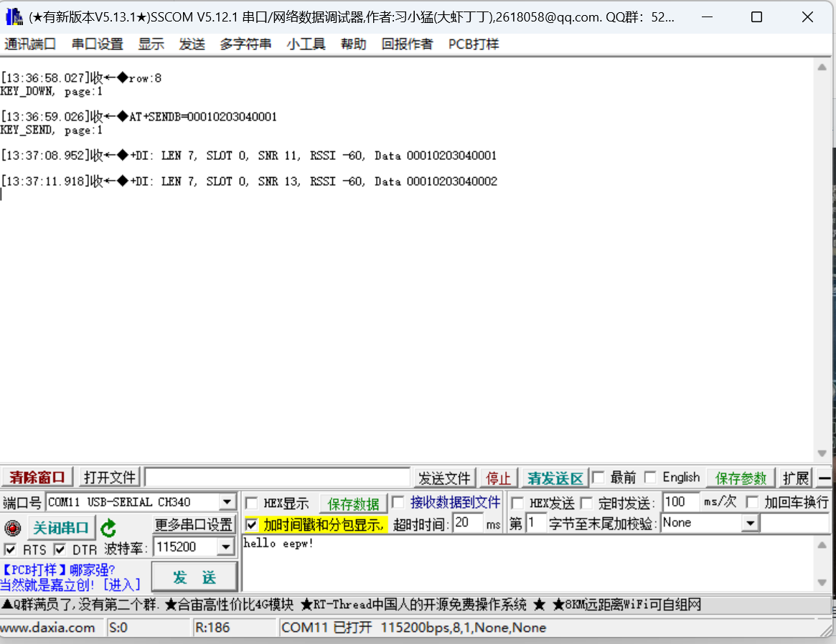836x644 pixels.
Task: Open the PCB打样 menu
Action: point(474,44)
